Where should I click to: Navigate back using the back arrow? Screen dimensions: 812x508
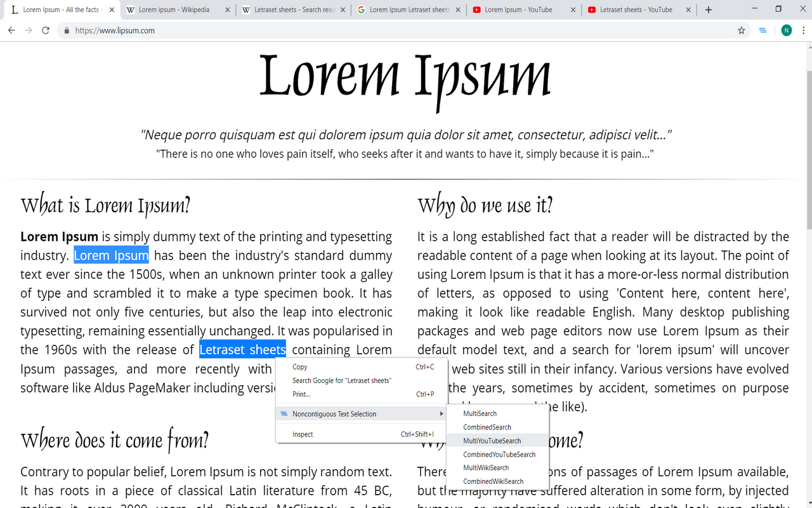pos(11,30)
